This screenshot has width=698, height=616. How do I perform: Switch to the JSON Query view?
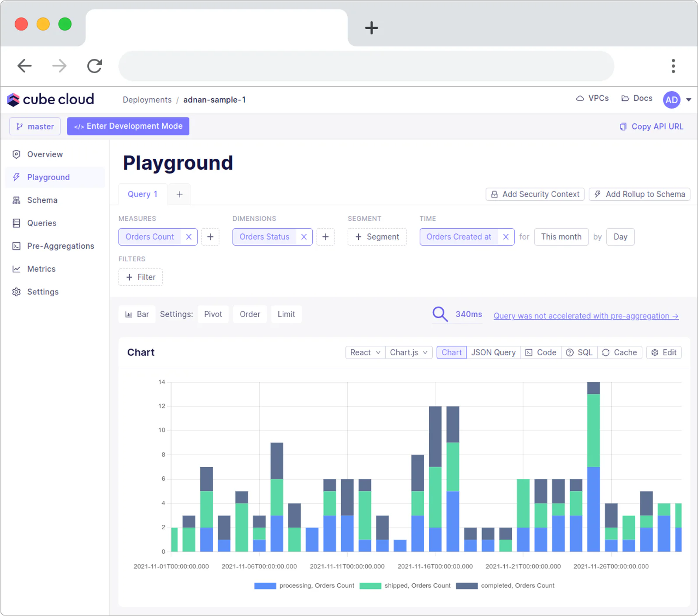(493, 352)
